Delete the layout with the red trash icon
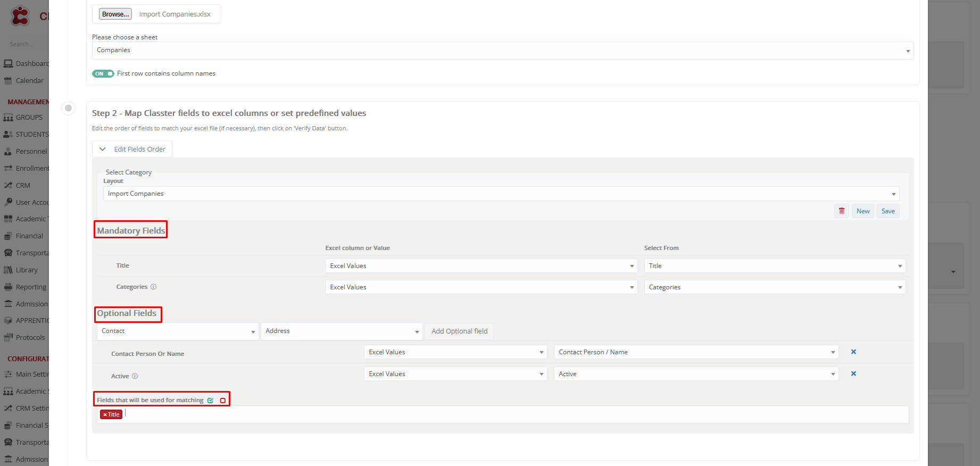Screen dimensions: 980x466 point(841,211)
